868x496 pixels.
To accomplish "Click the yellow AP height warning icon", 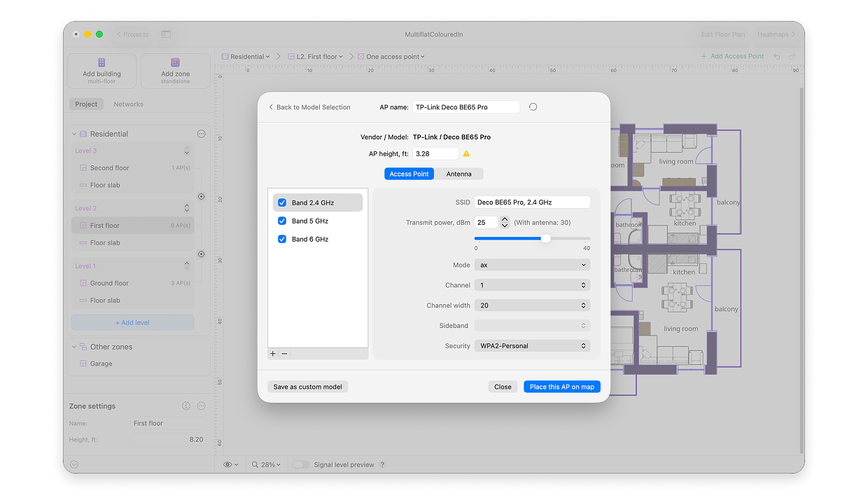I will pos(466,153).
